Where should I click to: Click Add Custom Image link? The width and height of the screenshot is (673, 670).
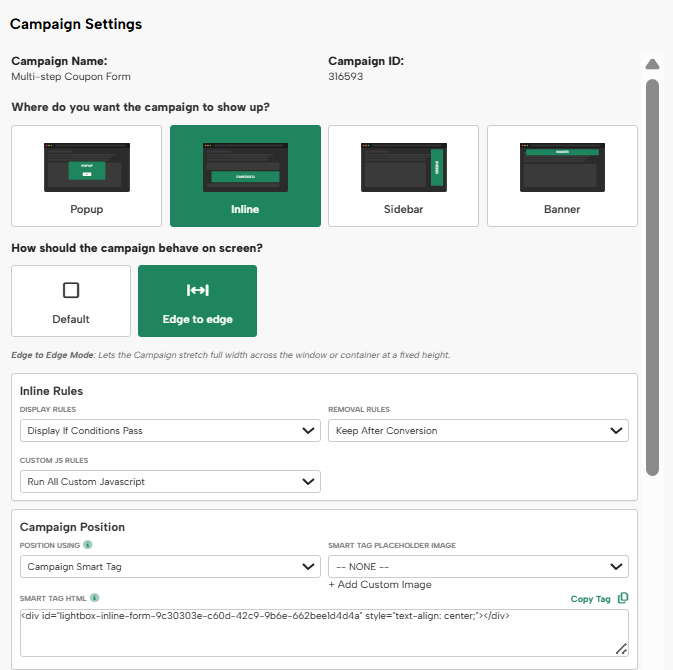380,585
